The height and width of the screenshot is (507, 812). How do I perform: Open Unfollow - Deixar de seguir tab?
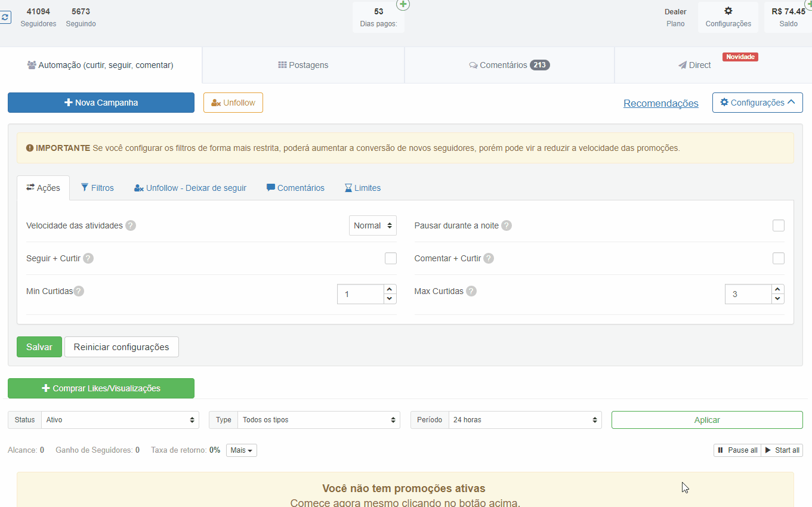pyautogui.click(x=190, y=188)
